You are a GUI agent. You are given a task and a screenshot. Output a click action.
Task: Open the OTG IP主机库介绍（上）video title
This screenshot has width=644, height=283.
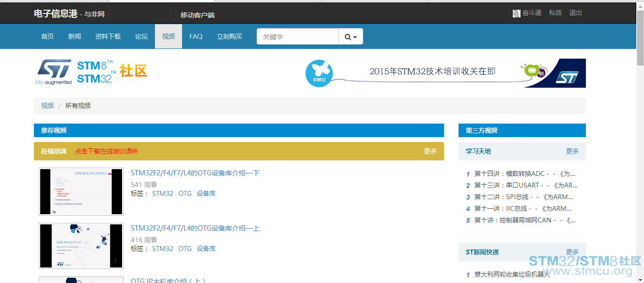(168, 281)
